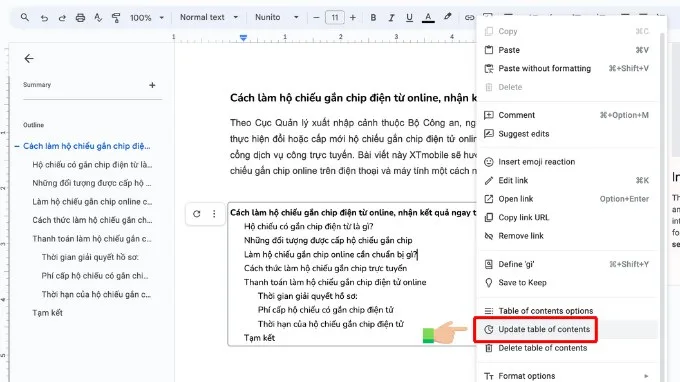The height and width of the screenshot is (382, 680).
Task: Select Delete table of contents
Action: 567,348
